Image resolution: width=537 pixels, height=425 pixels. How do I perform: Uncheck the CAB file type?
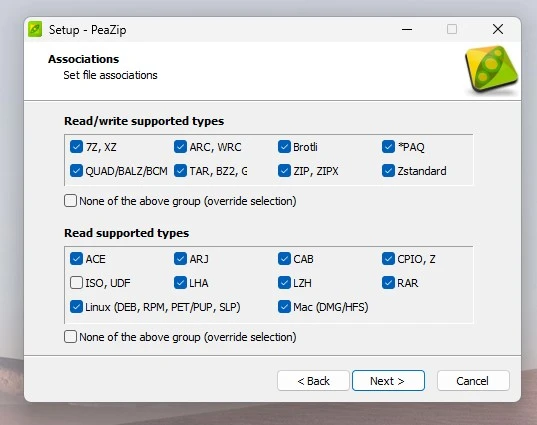tap(284, 259)
